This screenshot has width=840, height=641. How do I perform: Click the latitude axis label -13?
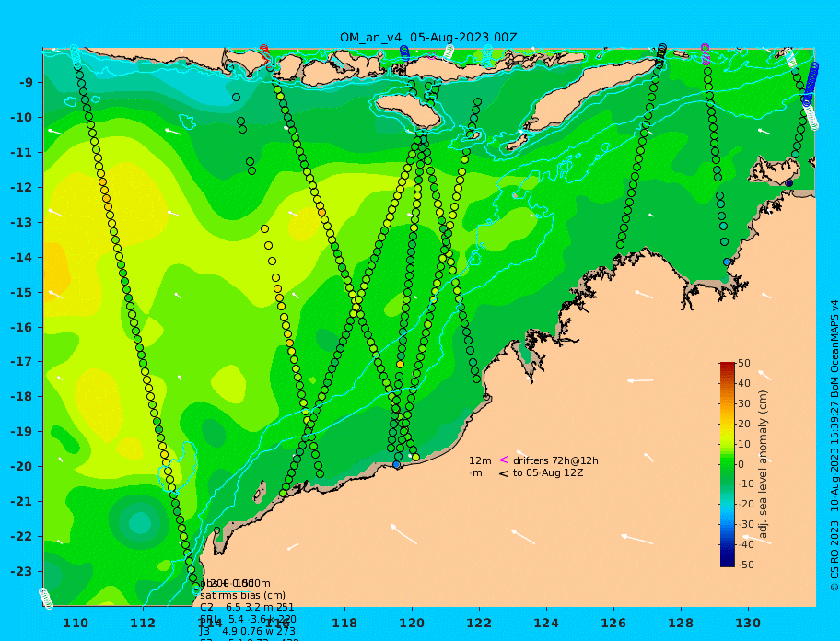click(x=22, y=222)
